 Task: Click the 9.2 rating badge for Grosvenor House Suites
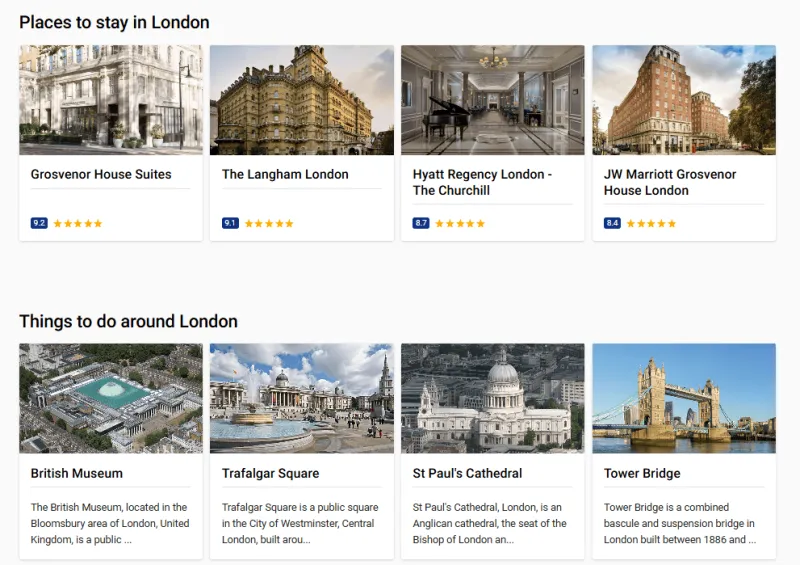pyautogui.click(x=39, y=223)
